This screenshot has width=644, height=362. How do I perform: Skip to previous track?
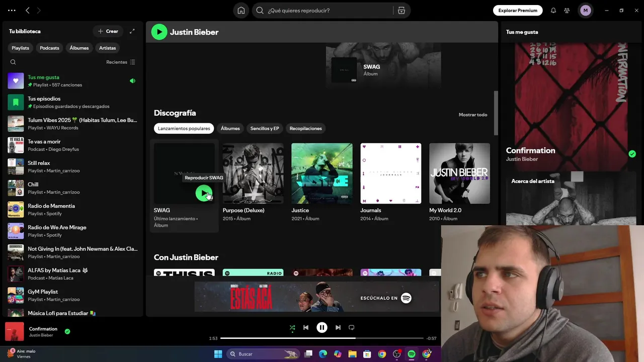pyautogui.click(x=305, y=327)
